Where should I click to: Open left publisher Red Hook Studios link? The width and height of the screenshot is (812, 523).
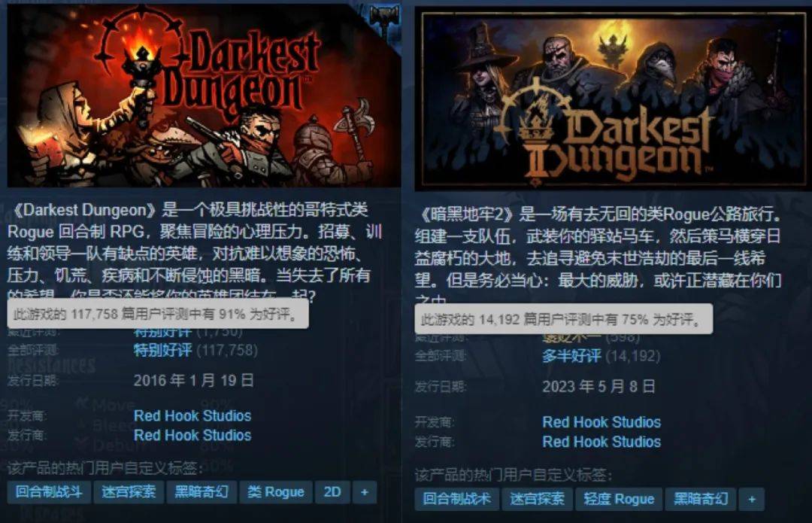click(192, 436)
